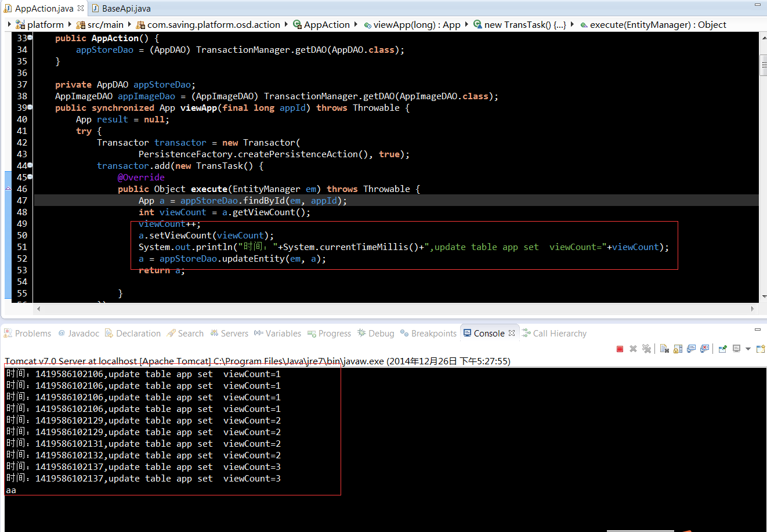Click editor vertical scrollbar down arrow

click(763, 296)
